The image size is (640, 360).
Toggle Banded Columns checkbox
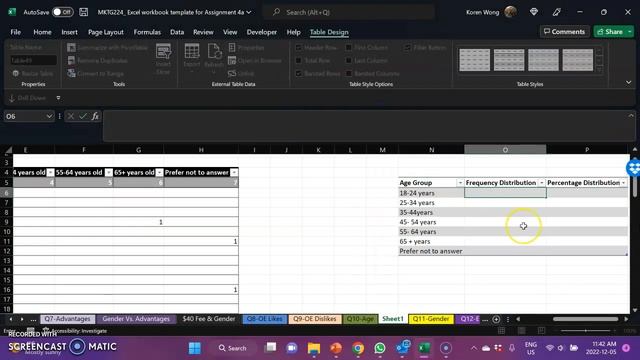(x=349, y=73)
